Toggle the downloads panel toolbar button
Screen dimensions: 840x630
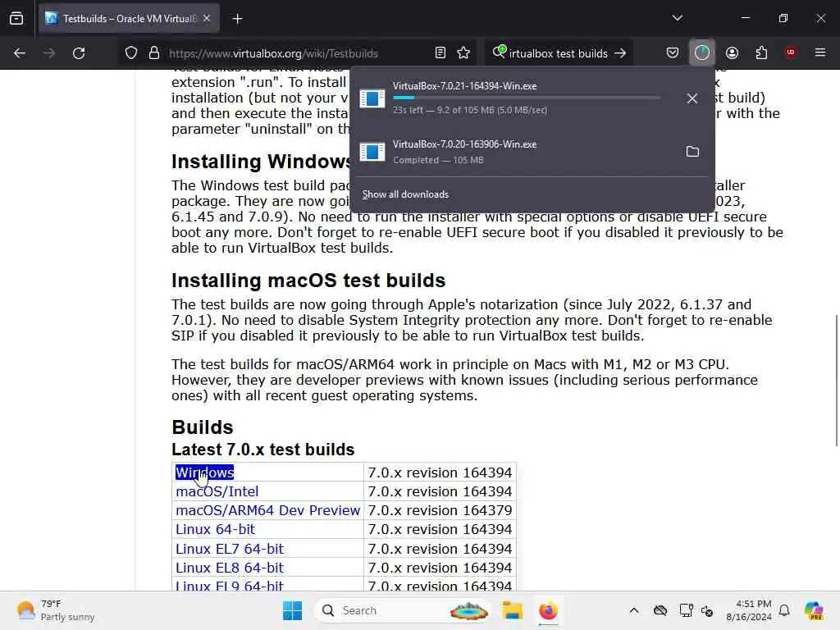pyautogui.click(x=702, y=52)
